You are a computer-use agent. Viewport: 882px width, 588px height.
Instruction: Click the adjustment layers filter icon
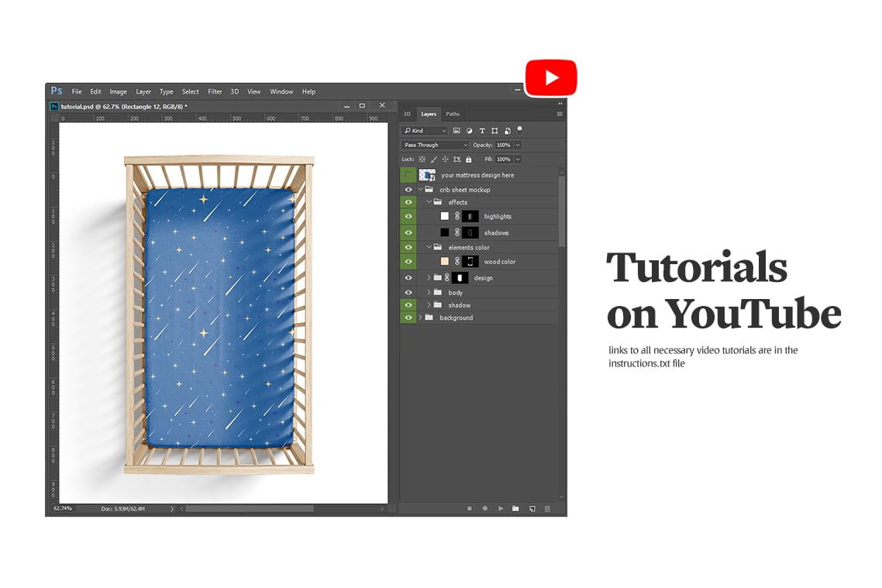click(x=470, y=130)
